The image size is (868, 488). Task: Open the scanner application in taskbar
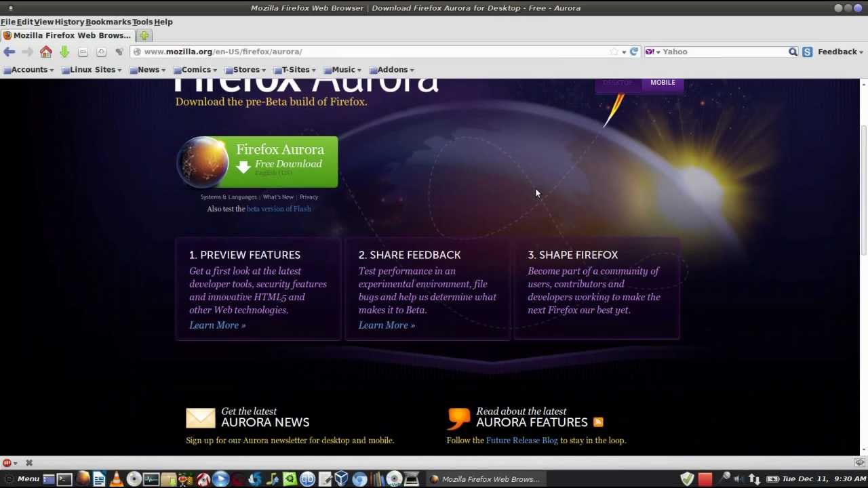412,479
